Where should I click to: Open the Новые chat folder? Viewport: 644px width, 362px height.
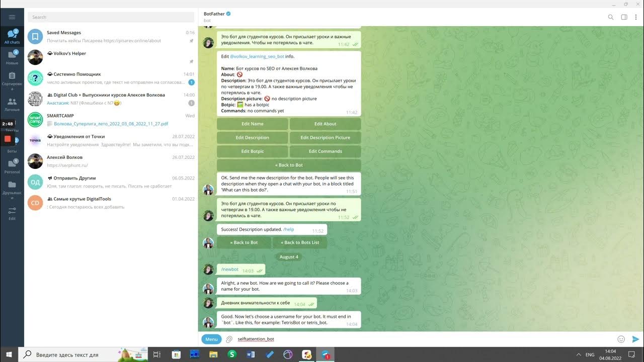pos(12,57)
